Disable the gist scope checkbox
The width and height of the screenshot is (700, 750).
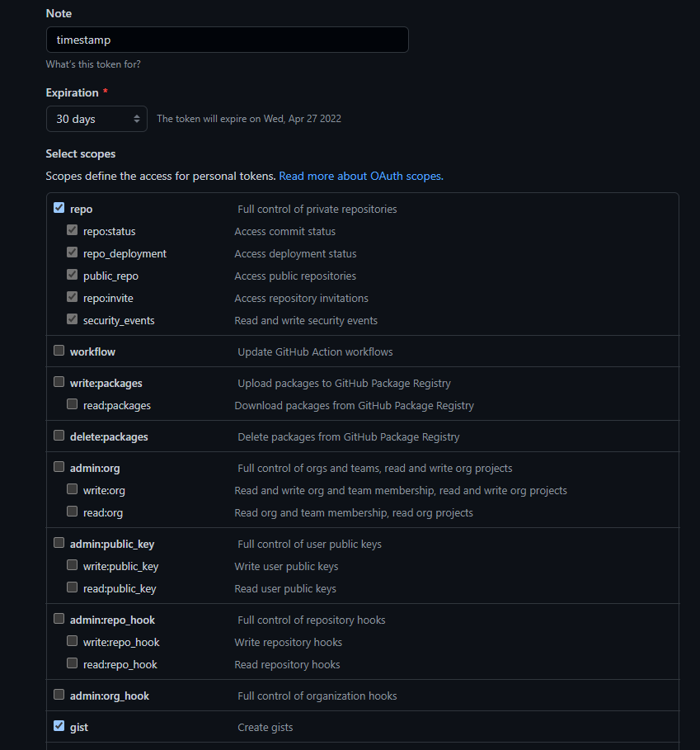59,725
